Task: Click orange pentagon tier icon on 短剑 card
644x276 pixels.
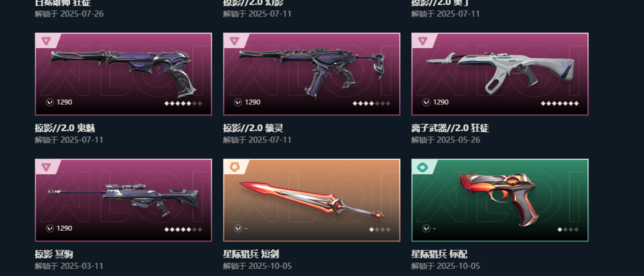Action: click(234, 167)
